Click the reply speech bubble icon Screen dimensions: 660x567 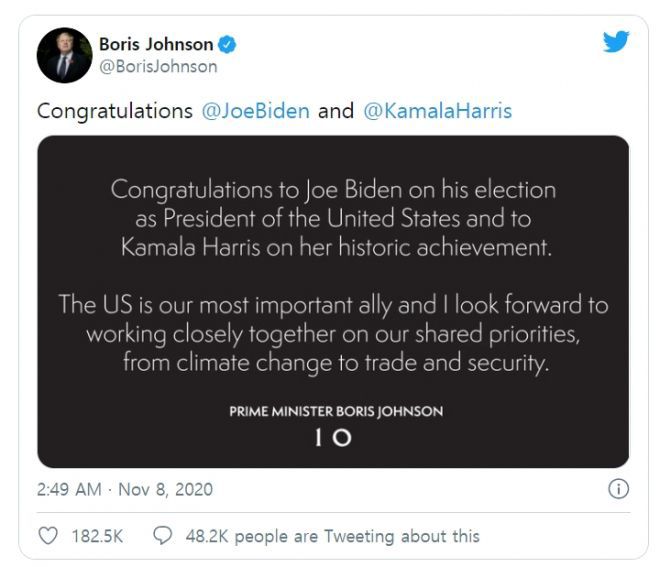162,537
